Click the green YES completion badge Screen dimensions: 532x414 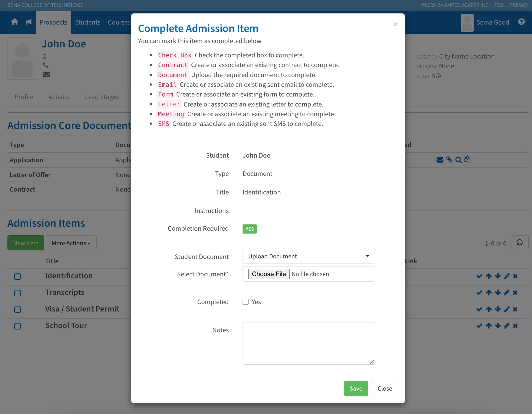coord(250,229)
